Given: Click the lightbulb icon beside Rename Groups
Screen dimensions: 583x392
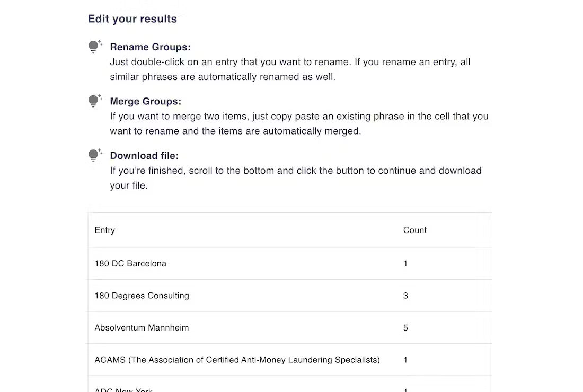Looking at the screenshot, I should click(x=94, y=47).
